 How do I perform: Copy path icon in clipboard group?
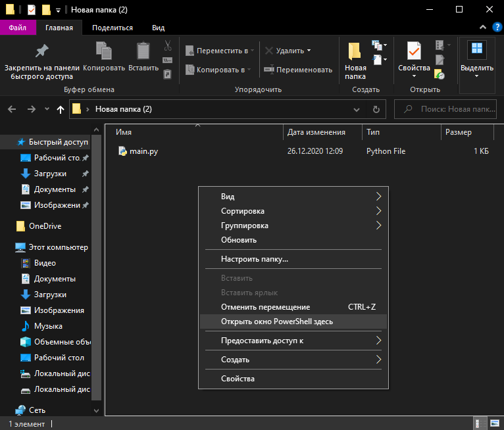[168, 60]
